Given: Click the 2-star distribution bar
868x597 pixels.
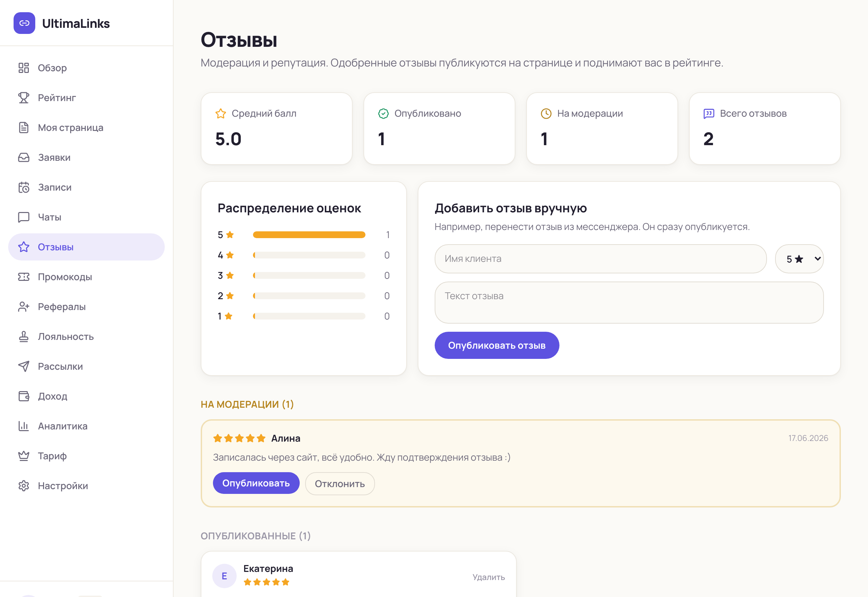Looking at the screenshot, I should pyautogui.click(x=309, y=296).
